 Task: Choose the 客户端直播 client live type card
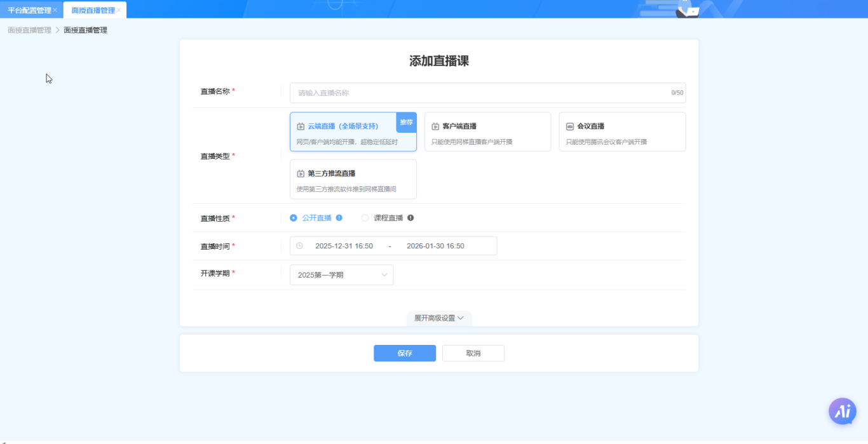click(487, 132)
